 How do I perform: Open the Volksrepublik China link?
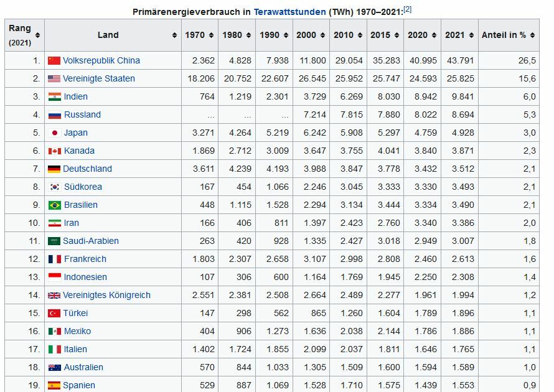pyautogui.click(x=101, y=60)
